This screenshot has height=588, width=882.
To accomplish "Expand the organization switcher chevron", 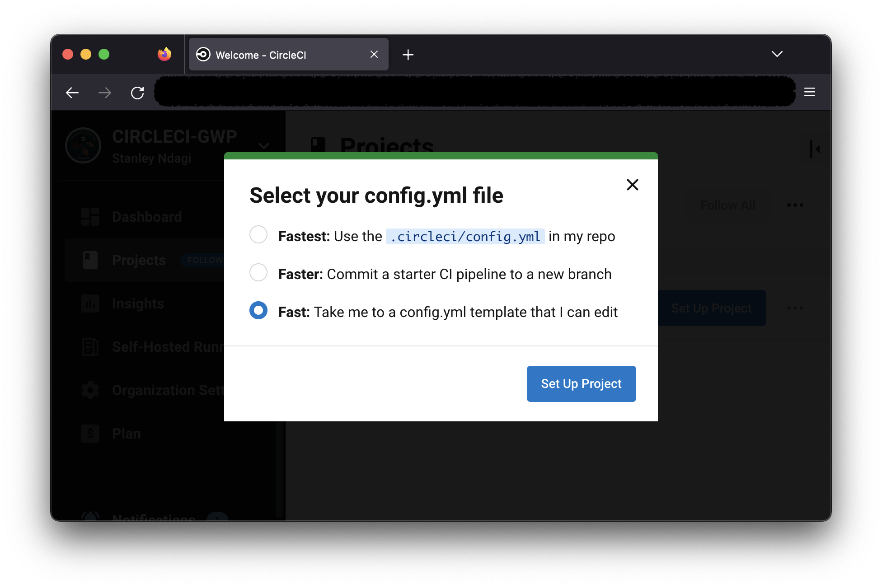I will 263,145.
